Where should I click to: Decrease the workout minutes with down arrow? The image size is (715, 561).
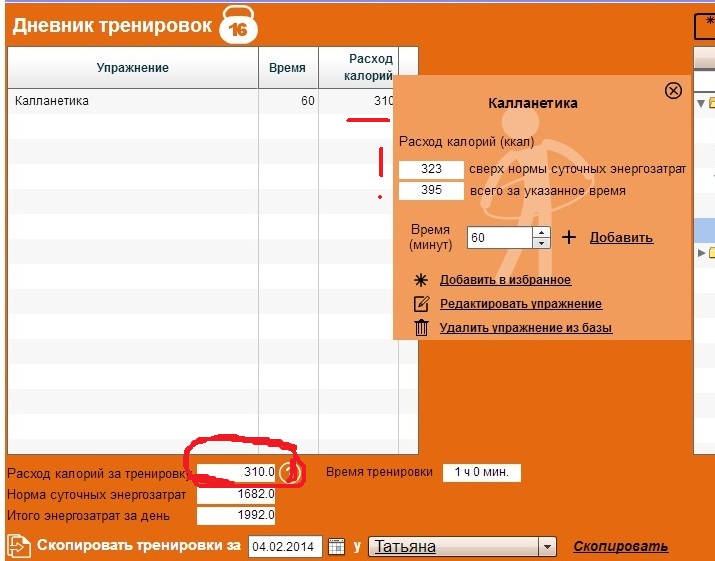click(542, 243)
